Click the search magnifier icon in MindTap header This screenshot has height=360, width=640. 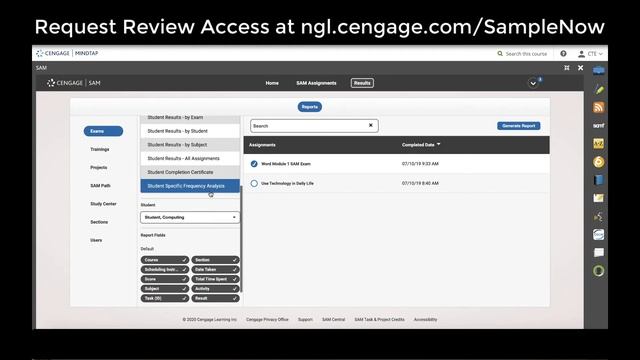pyautogui.click(x=500, y=53)
